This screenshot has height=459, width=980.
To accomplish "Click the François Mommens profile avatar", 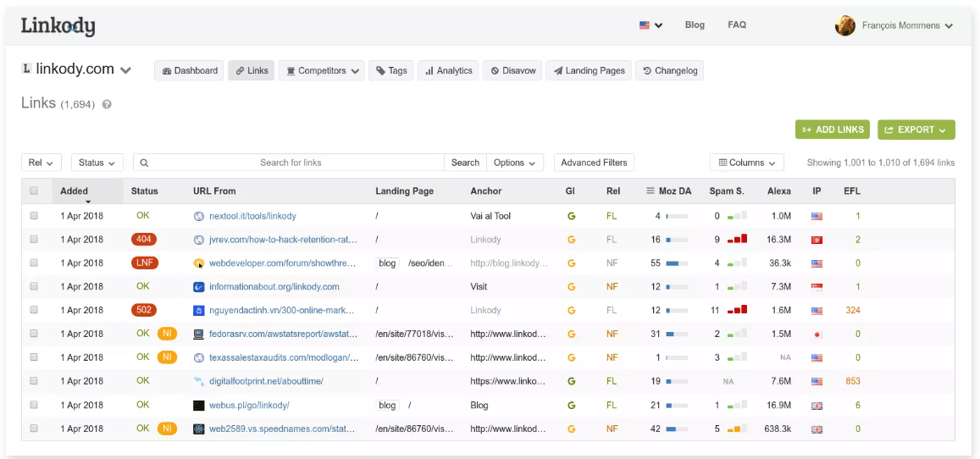I will click(845, 25).
